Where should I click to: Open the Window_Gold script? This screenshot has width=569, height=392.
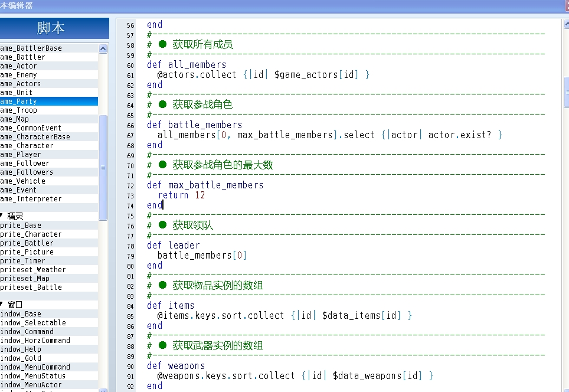click(x=49, y=358)
